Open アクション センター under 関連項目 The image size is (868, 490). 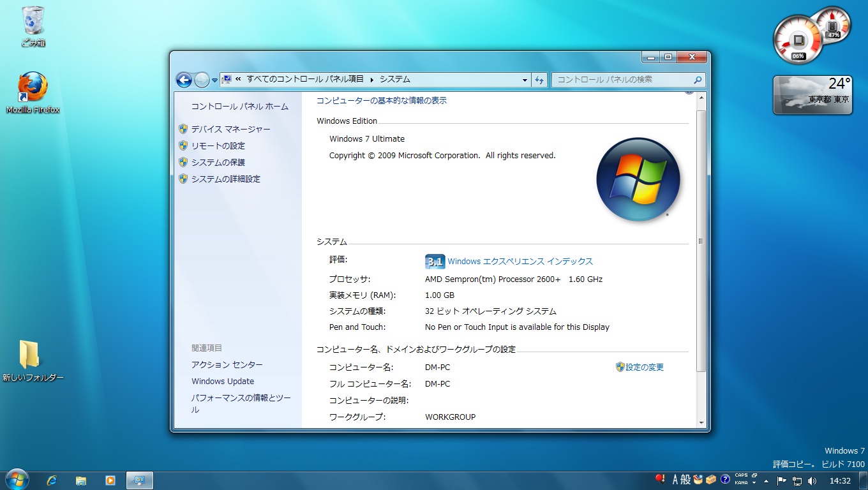(227, 365)
